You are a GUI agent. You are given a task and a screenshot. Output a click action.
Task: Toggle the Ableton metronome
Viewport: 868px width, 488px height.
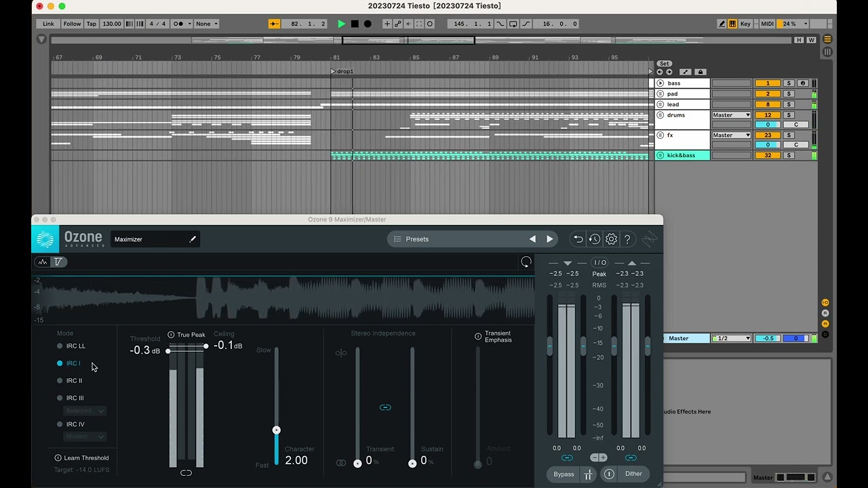click(178, 24)
